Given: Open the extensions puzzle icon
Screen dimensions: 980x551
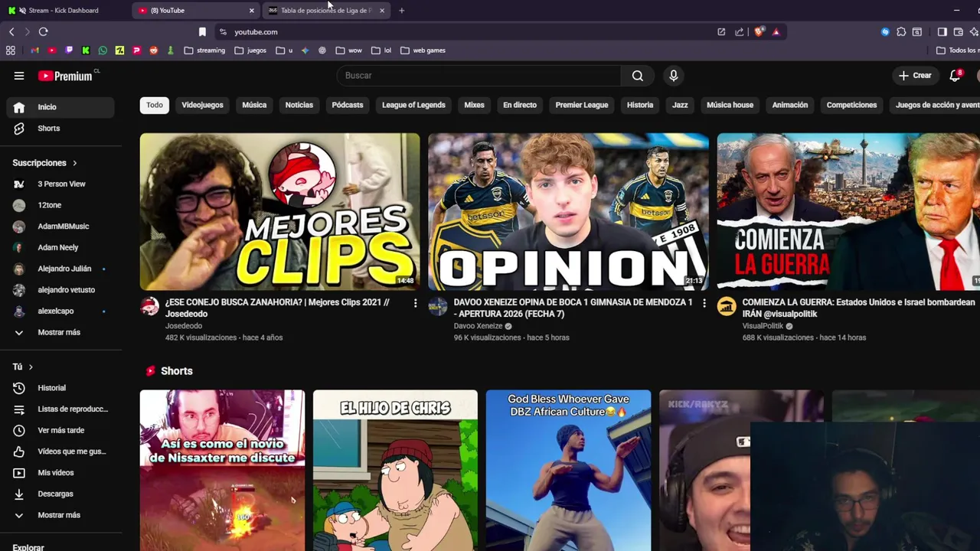Looking at the screenshot, I should click(x=901, y=32).
